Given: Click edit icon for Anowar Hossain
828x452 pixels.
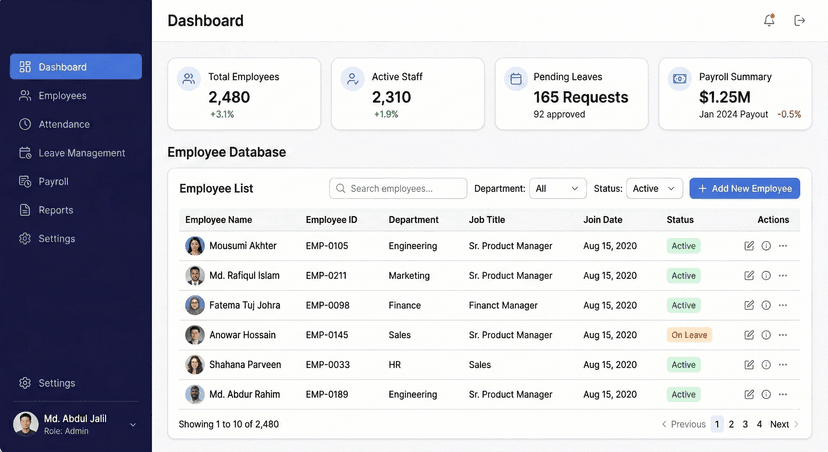Looking at the screenshot, I should (x=749, y=335).
